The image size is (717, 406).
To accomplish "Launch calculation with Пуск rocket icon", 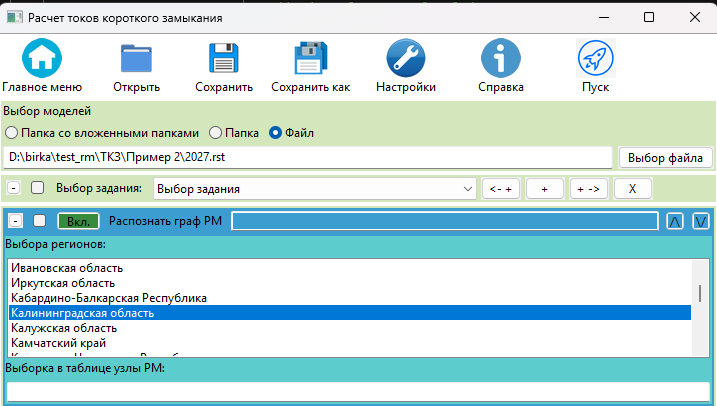I will click(x=595, y=58).
